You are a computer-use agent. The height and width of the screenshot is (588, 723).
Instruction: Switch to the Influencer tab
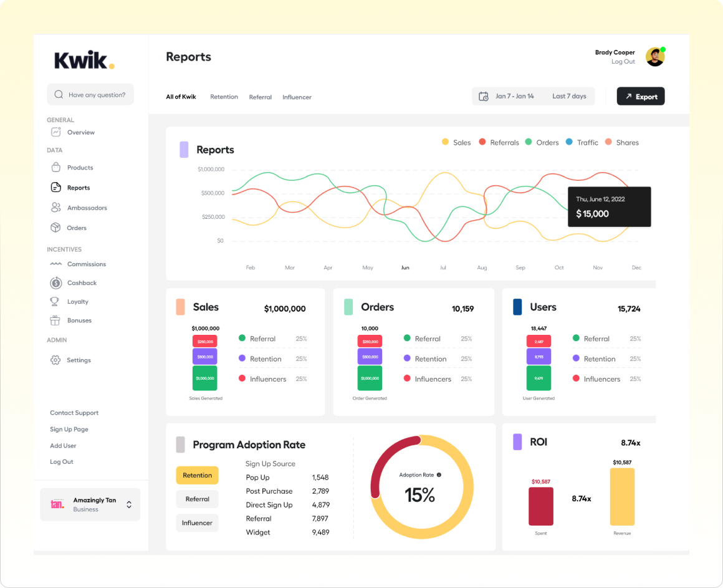[297, 97]
